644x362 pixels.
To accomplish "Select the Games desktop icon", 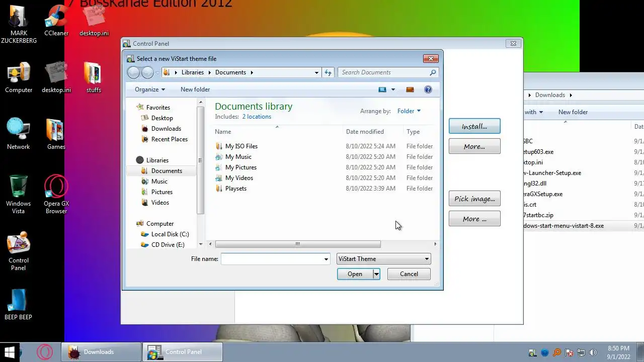I will coord(56,134).
